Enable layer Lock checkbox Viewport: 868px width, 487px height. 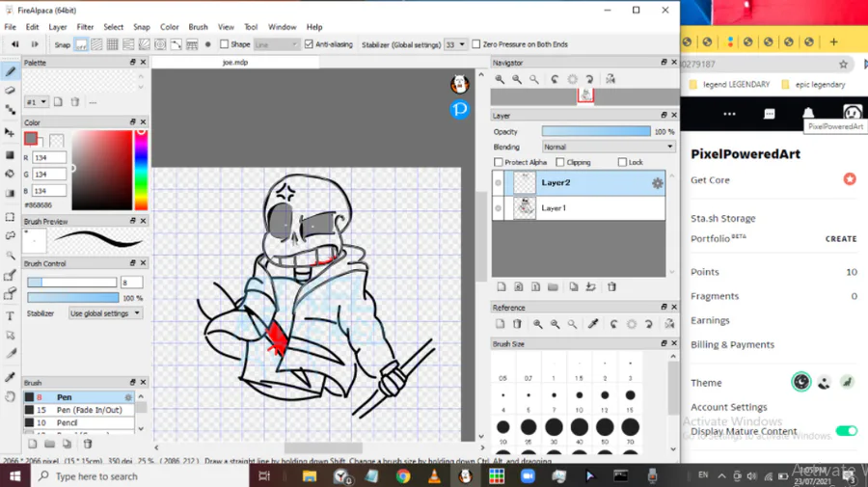[x=622, y=162]
